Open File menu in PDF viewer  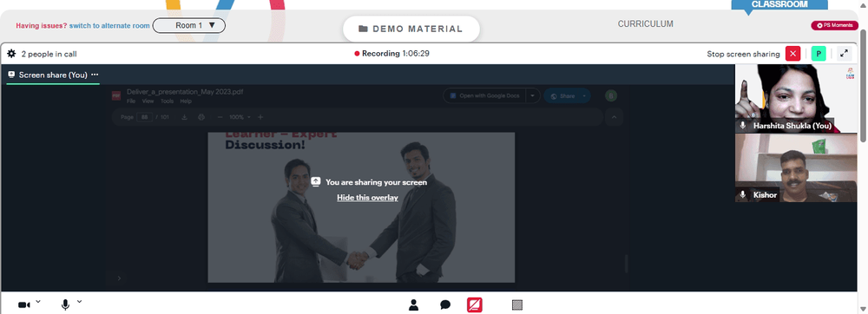coord(131,101)
